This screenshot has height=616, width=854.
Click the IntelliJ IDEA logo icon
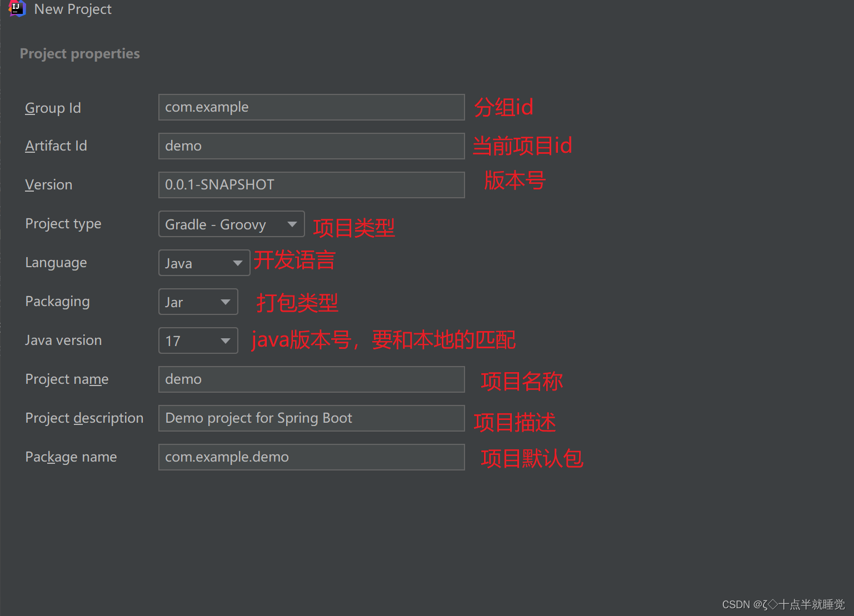(17, 8)
